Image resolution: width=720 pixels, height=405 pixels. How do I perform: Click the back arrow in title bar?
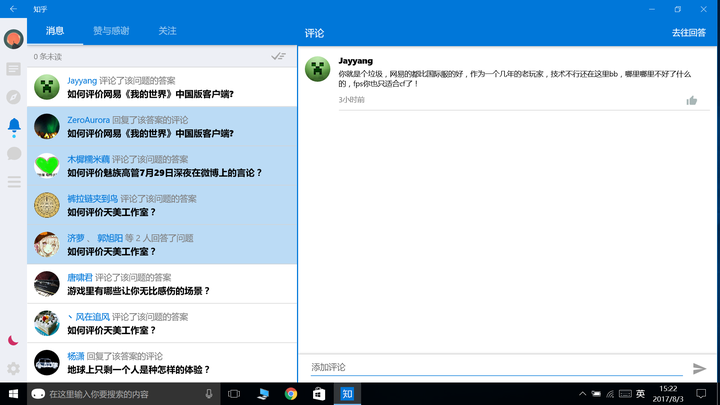(13, 9)
